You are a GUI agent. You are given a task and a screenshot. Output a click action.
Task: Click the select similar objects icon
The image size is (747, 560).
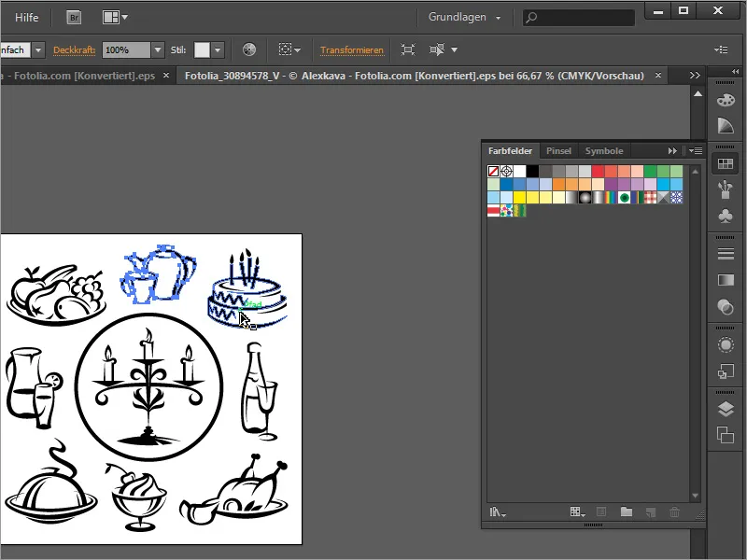[x=437, y=49]
